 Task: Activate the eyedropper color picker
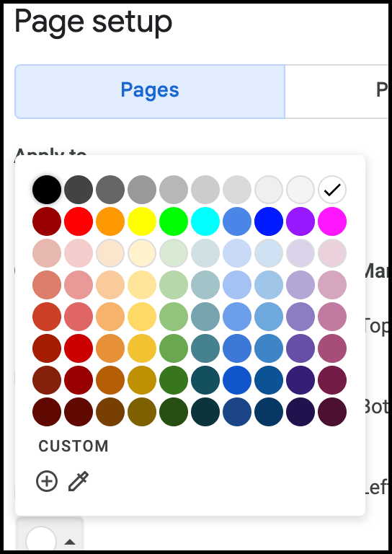[x=79, y=481]
